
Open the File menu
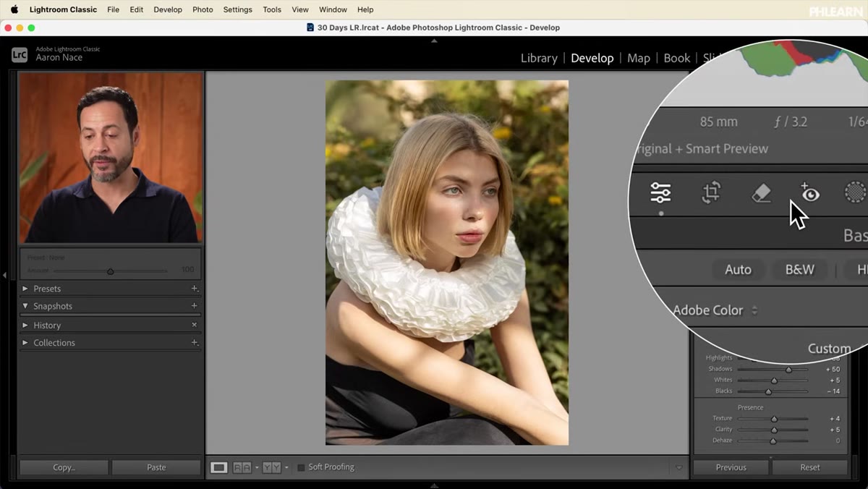113,9
